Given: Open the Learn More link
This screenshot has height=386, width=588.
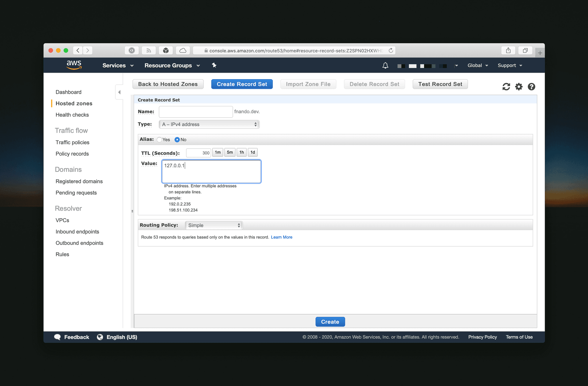Looking at the screenshot, I should click(x=282, y=237).
